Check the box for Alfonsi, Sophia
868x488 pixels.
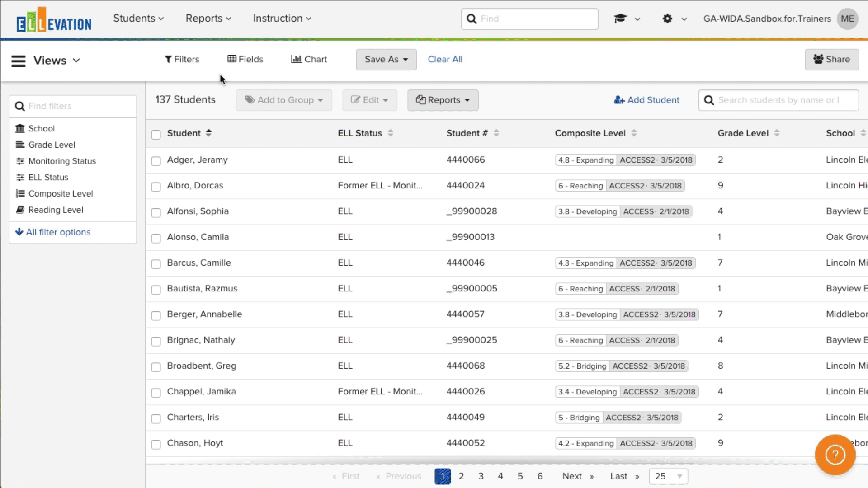156,212
